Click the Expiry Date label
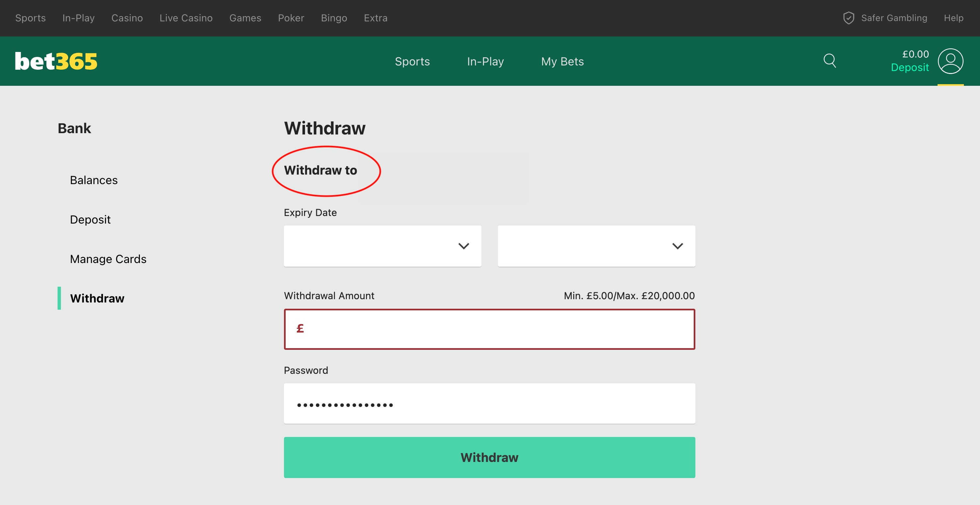This screenshot has width=980, height=505. (310, 213)
